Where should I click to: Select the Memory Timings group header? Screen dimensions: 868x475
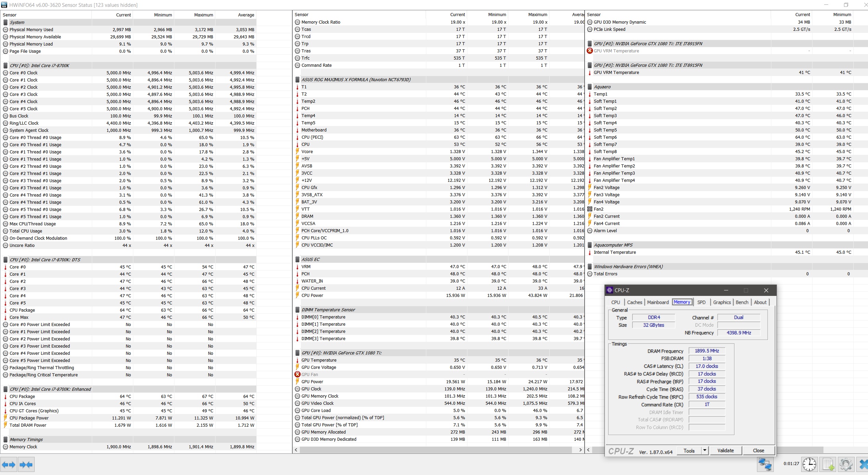[x=26, y=439]
